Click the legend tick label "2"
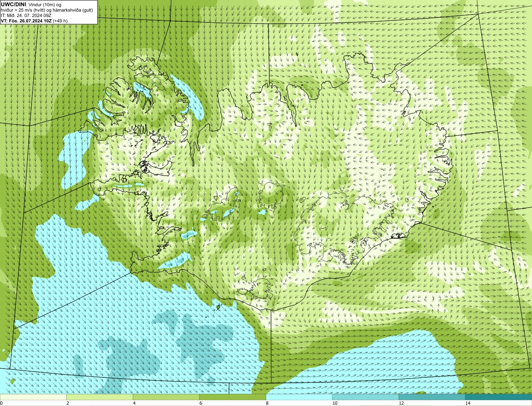The height and width of the screenshot is (406, 532). coord(67,403)
